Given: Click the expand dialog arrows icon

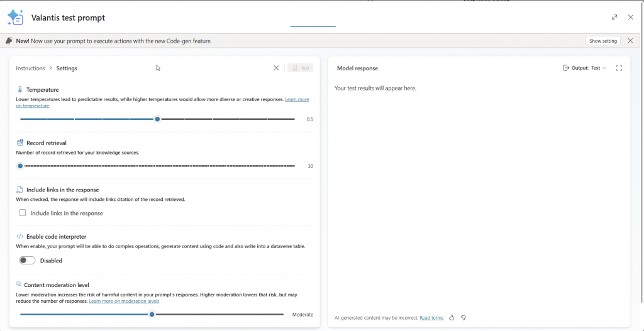Looking at the screenshot, I should pyautogui.click(x=614, y=17).
